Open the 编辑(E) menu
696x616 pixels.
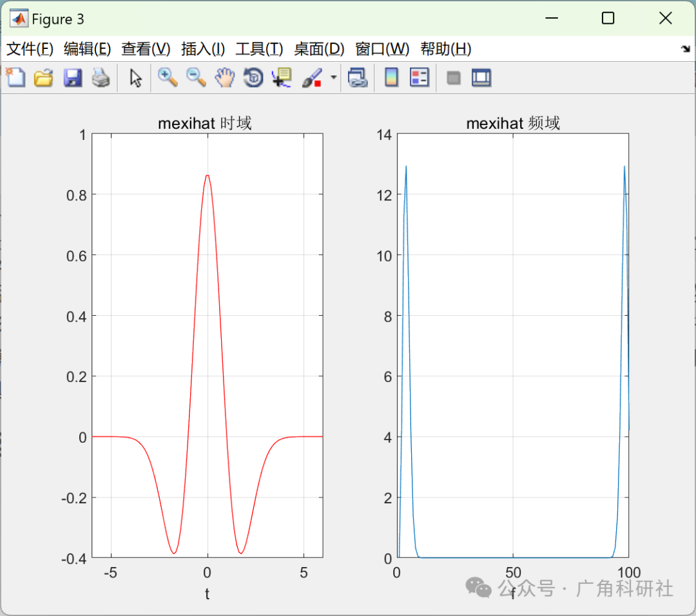[x=88, y=49]
